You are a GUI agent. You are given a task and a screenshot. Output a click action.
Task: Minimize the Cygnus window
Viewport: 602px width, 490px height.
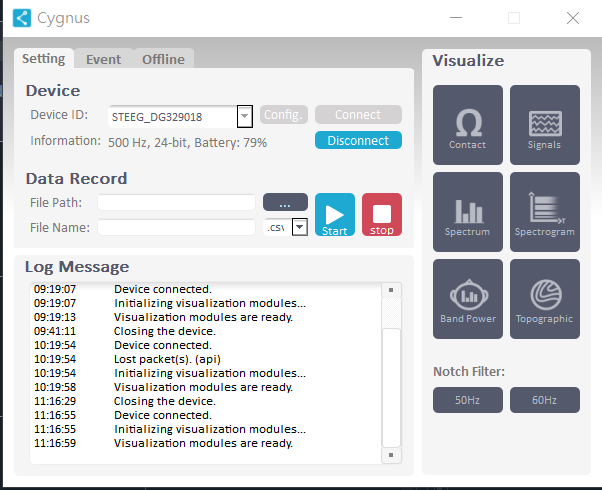click(x=456, y=18)
